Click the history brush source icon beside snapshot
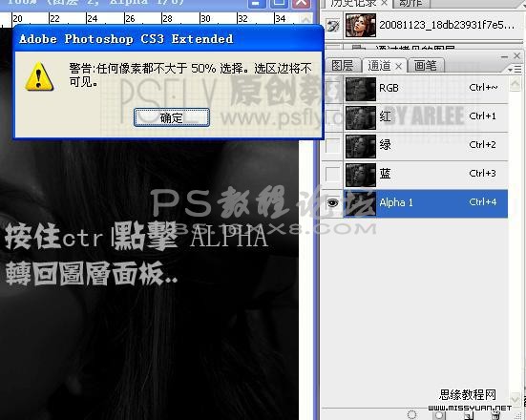This screenshot has width=526, height=420. (333, 25)
